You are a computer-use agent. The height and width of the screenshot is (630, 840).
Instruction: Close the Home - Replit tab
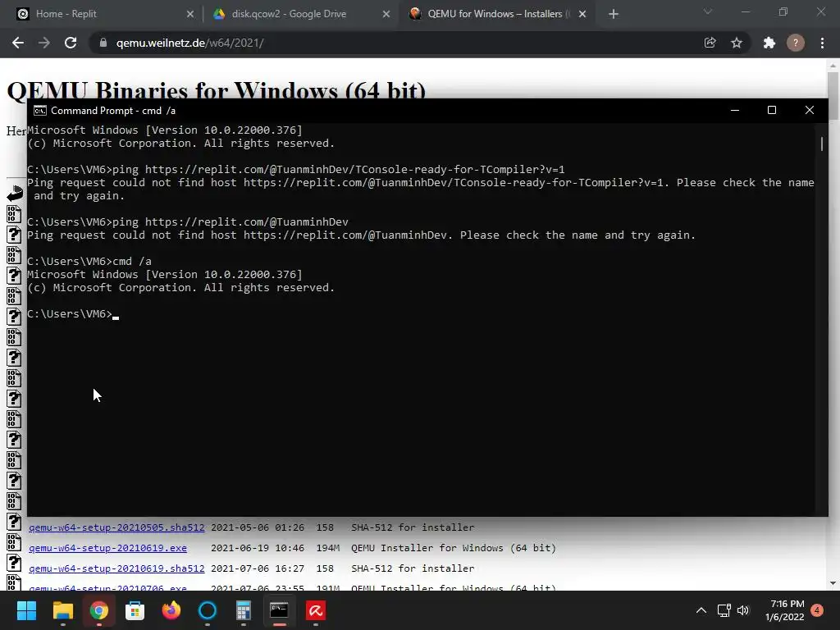[x=189, y=14]
